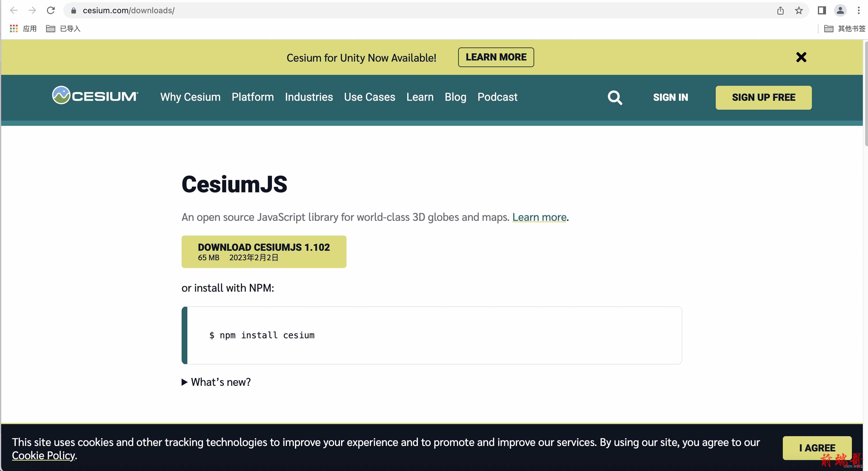Close the Unity announcement banner
The height and width of the screenshot is (471, 868).
[801, 57]
